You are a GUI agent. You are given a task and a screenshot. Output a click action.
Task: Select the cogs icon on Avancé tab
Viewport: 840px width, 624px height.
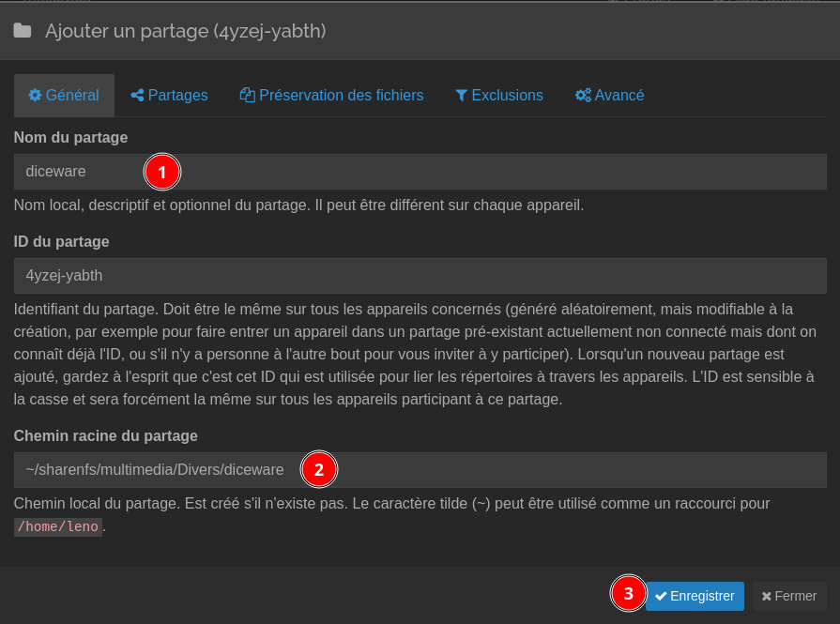point(583,95)
